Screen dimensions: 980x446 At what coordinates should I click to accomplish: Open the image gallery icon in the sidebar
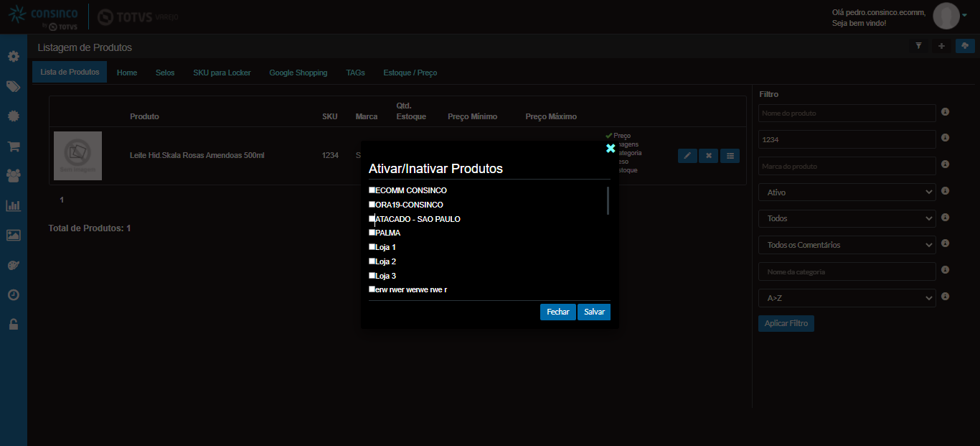coord(13,235)
